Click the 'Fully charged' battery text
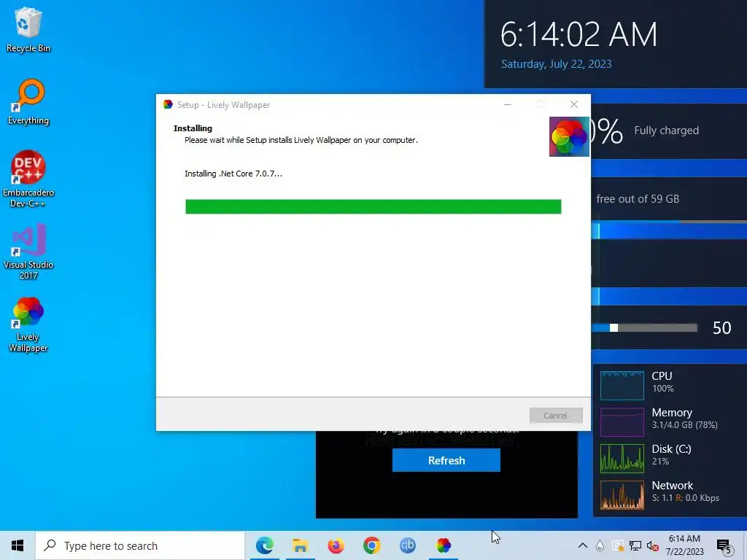Image resolution: width=747 pixels, height=560 pixels. (667, 131)
